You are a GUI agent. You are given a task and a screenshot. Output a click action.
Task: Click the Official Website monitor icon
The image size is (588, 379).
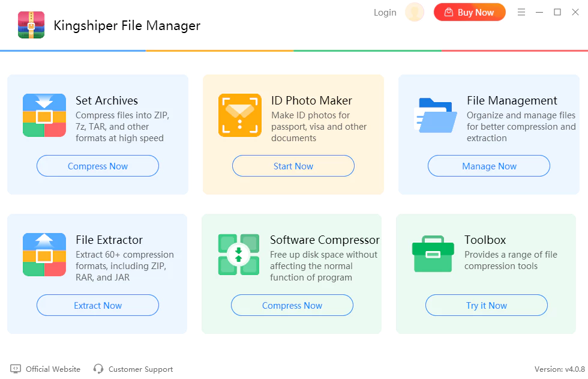tap(16, 369)
